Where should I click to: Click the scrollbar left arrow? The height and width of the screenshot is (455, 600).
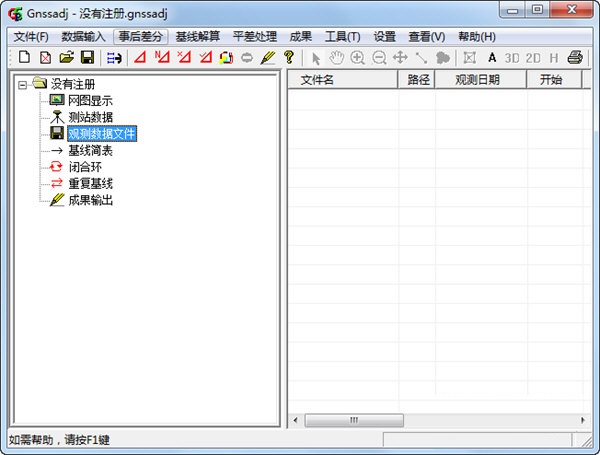(x=295, y=420)
